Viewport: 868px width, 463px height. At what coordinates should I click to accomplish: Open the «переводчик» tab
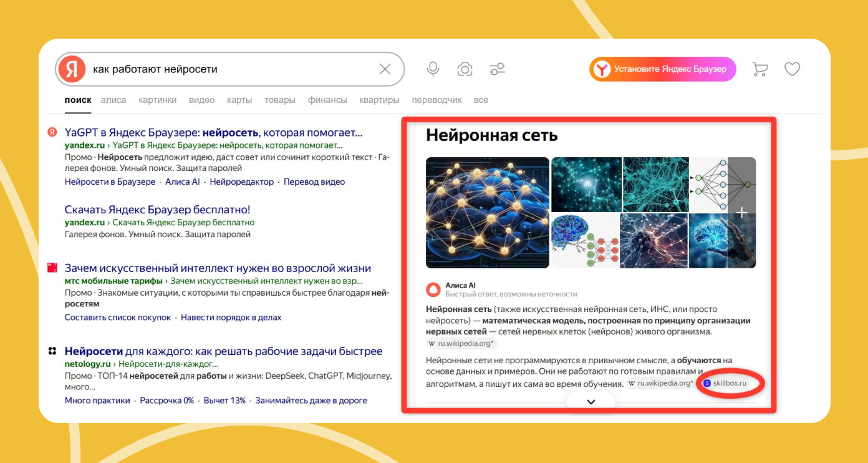coord(436,100)
